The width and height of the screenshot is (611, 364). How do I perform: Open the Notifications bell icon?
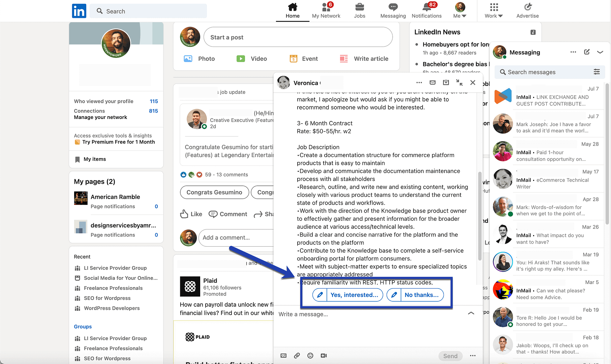pos(427,11)
